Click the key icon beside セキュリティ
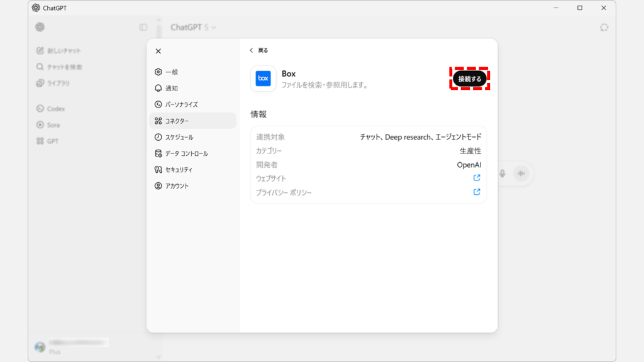Image resolution: width=644 pixels, height=362 pixels. point(158,170)
